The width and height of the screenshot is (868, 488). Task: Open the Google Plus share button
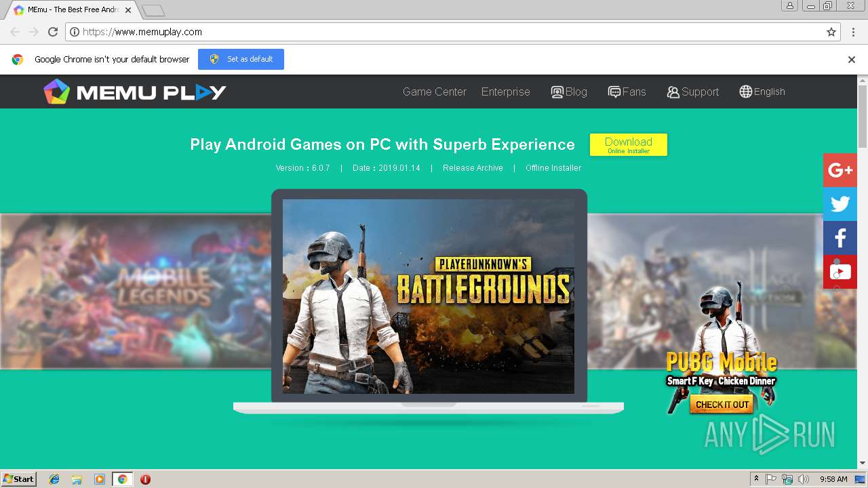840,170
